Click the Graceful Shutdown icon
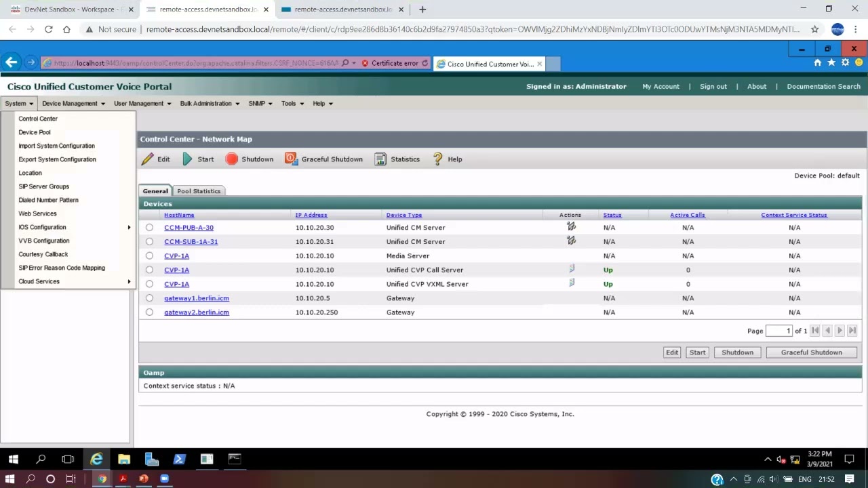 [291, 159]
